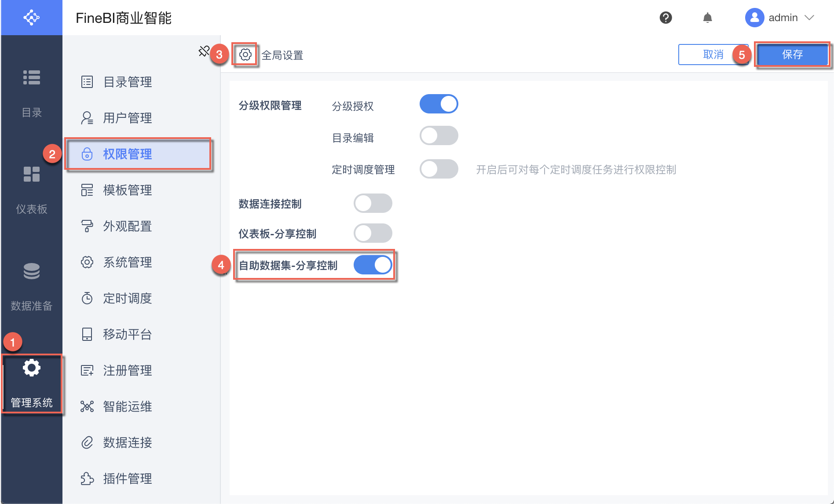Image resolution: width=834 pixels, height=504 pixels.
Task: Open the notifications bell
Action: tap(707, 18)
